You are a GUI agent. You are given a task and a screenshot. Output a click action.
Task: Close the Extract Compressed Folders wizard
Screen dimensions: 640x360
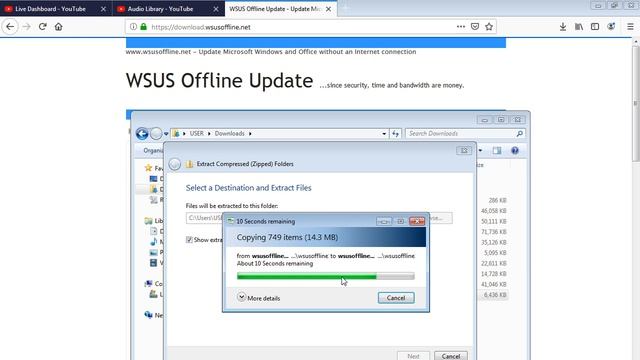point(464,151)
